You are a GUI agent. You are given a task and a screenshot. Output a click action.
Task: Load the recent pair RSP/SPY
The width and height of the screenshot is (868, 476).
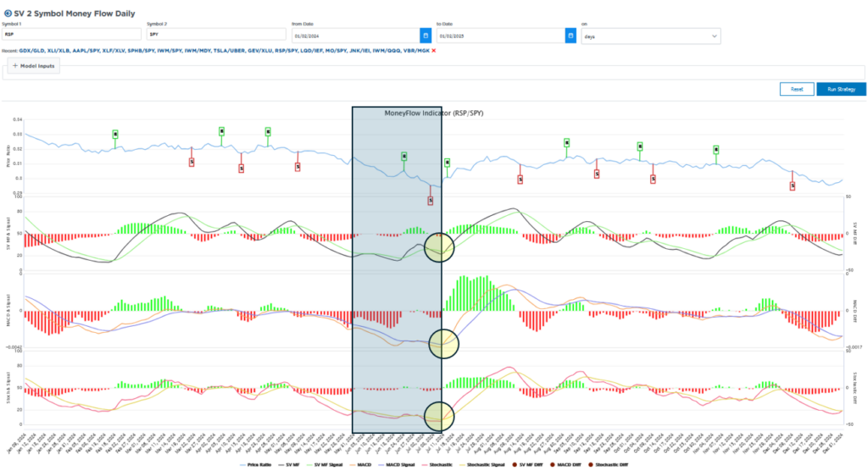tap(287, 50)
